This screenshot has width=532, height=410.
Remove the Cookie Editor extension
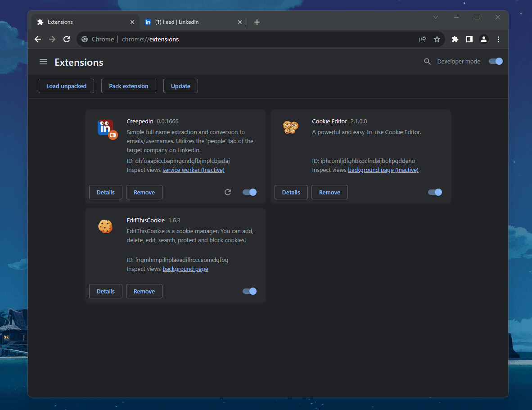(329, 192)
